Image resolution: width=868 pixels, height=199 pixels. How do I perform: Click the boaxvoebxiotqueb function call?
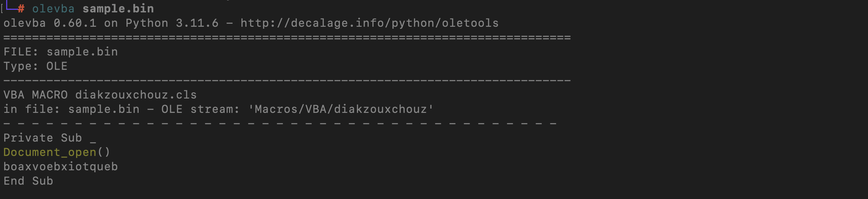61,167
